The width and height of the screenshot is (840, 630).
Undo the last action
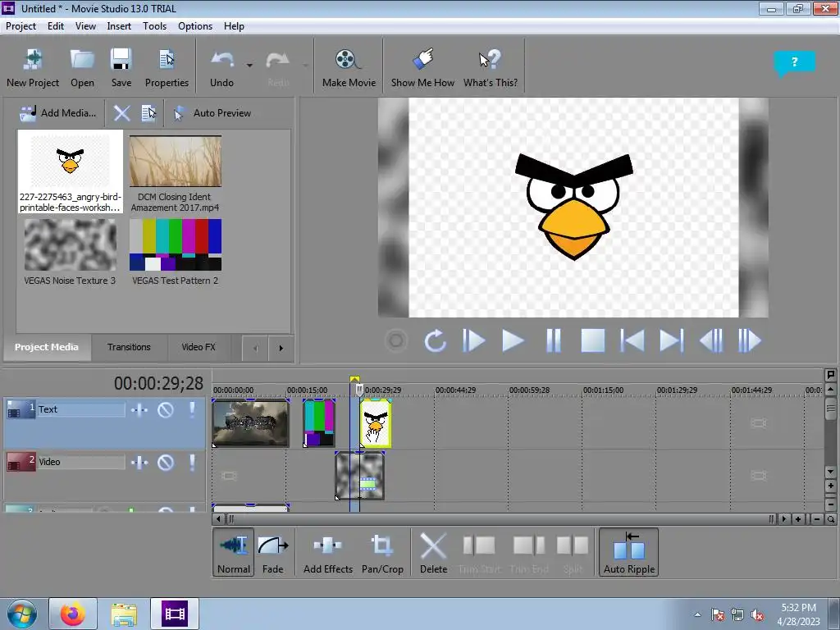221,67
